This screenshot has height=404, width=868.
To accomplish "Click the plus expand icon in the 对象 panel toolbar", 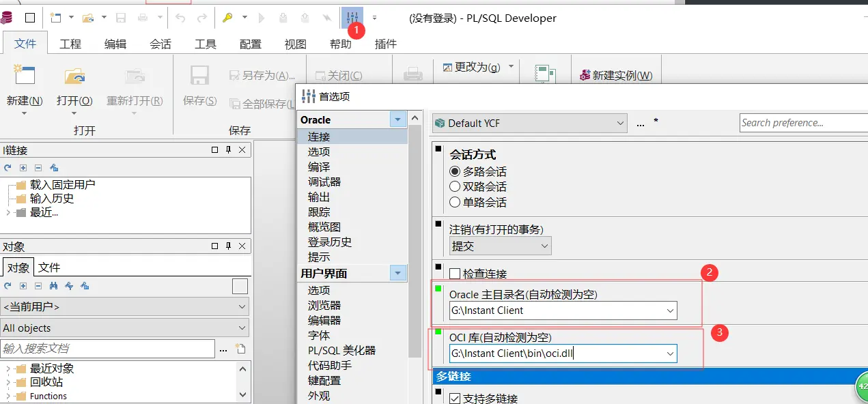I will (x=23, y=286).
